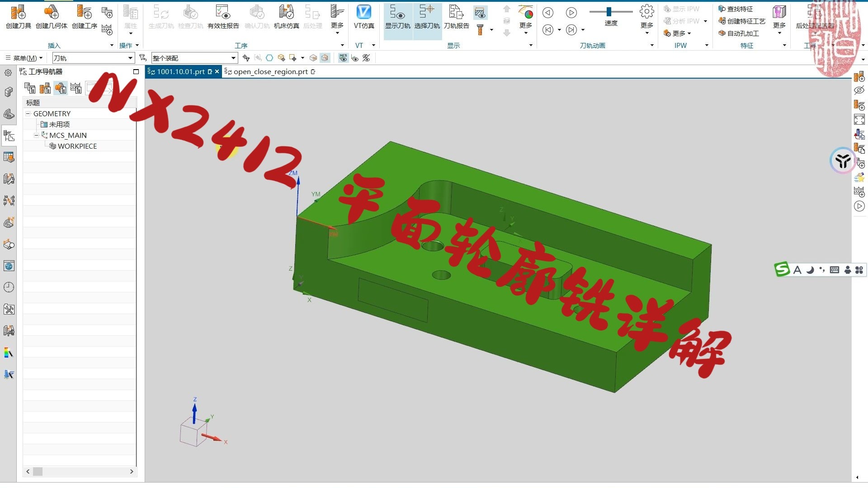
Task: Collapse the MCS_MAIN node
Action: pos(37,135)
